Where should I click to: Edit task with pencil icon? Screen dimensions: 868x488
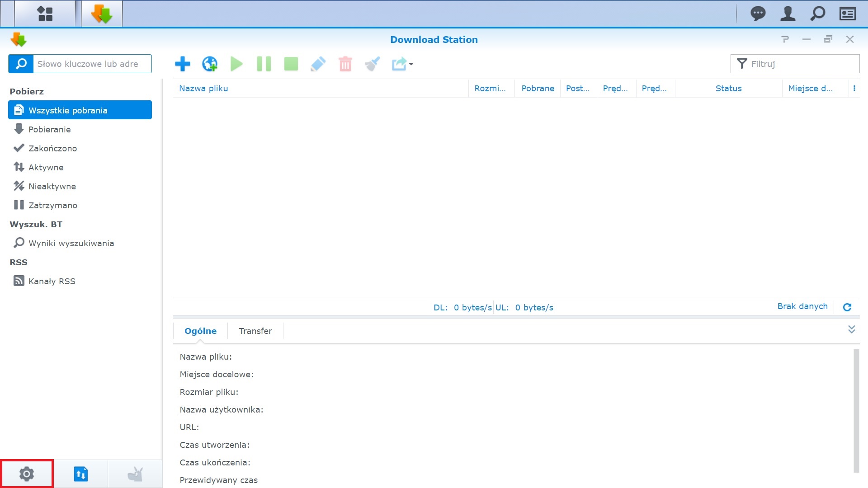click(318, 64)
